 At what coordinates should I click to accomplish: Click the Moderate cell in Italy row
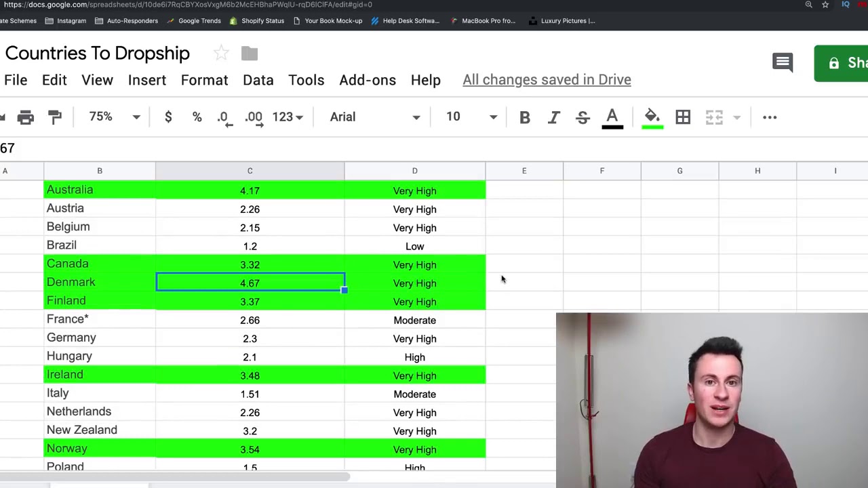click(x=414, y=394)
